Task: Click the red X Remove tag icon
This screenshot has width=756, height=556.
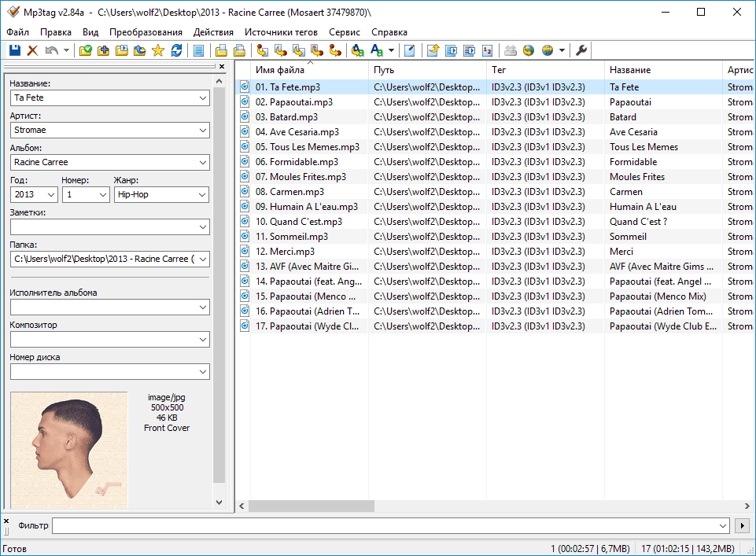Action: 32,50
